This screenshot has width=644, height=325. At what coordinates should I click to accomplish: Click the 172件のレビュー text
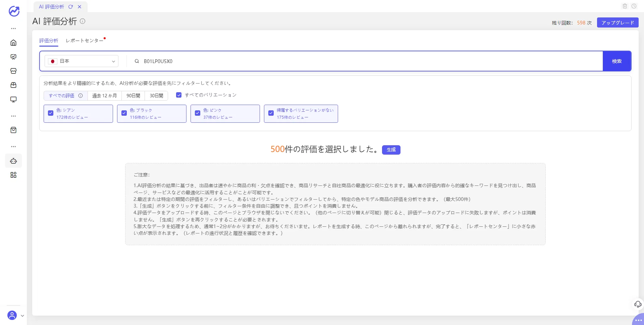tap(72, 117)
